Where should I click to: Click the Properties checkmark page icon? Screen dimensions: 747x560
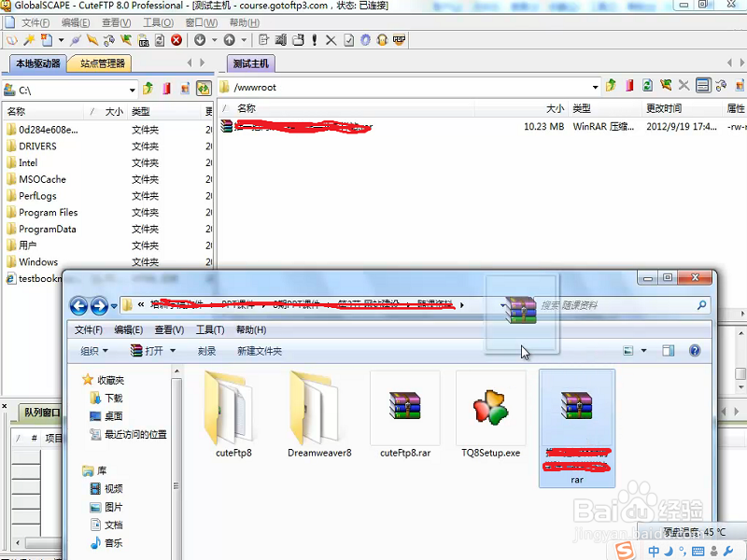pyautogui.click(x=348, y=40)
